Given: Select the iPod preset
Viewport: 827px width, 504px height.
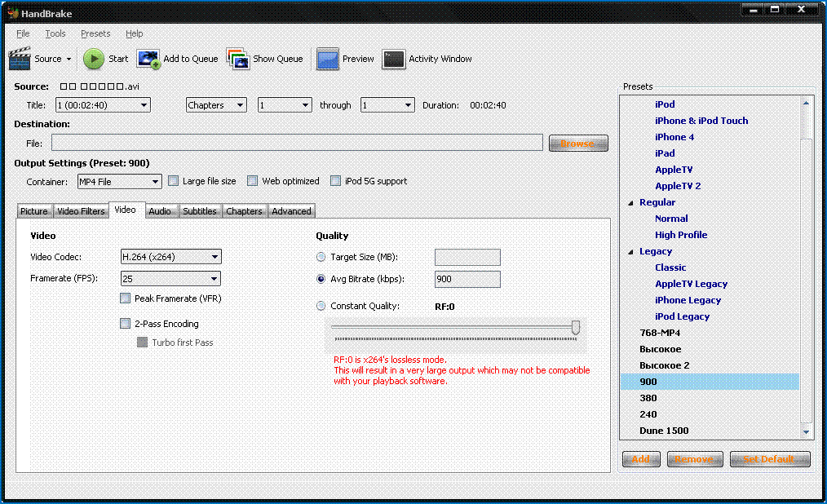Looking at the screenshot, I should coord(665,104).
